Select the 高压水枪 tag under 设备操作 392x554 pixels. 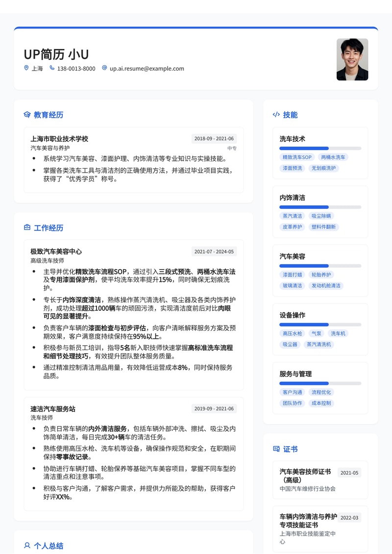293,333
